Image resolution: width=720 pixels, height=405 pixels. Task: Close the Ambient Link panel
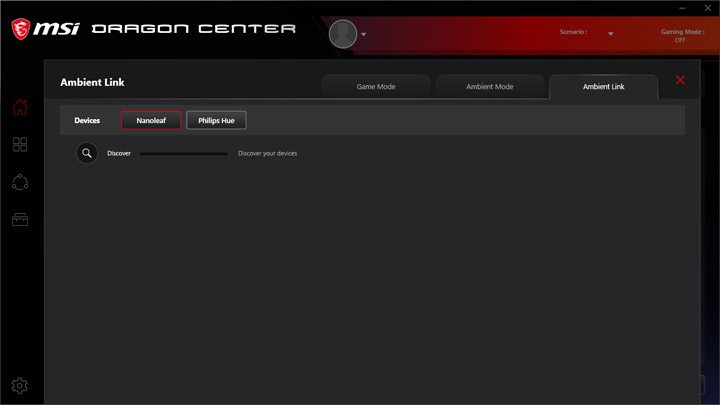681,80
